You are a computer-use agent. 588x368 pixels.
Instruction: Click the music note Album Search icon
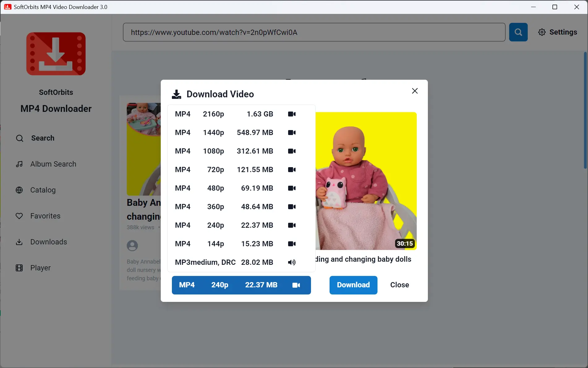point(19,164)
